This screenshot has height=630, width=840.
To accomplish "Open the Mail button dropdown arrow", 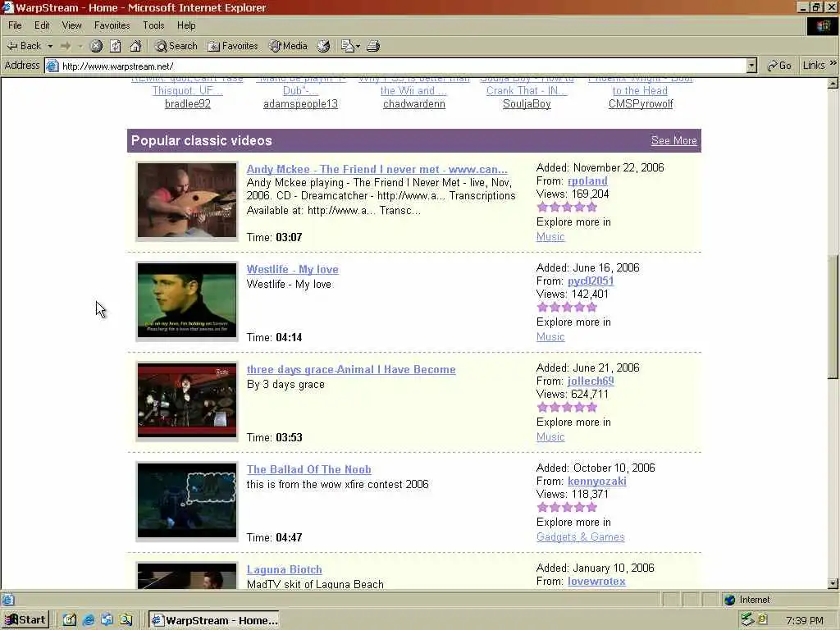I will [x=358, y=46].
